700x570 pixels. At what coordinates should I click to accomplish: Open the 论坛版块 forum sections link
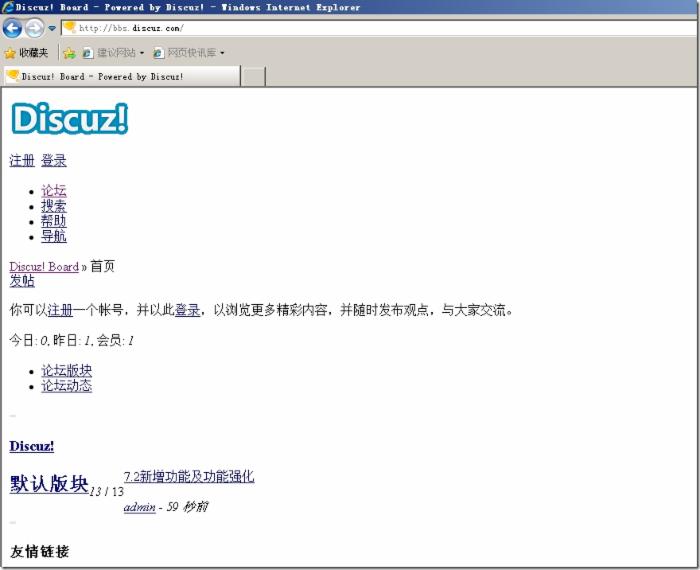pos(67,370)
